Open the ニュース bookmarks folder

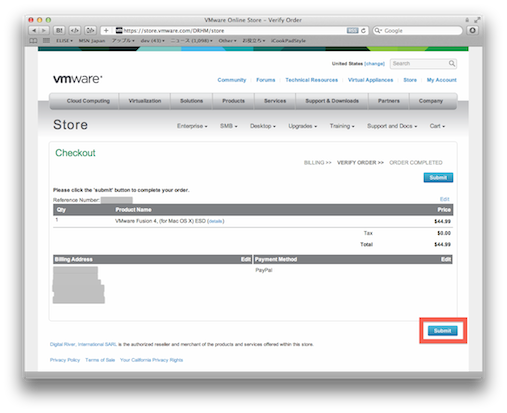tap(191, 41)
